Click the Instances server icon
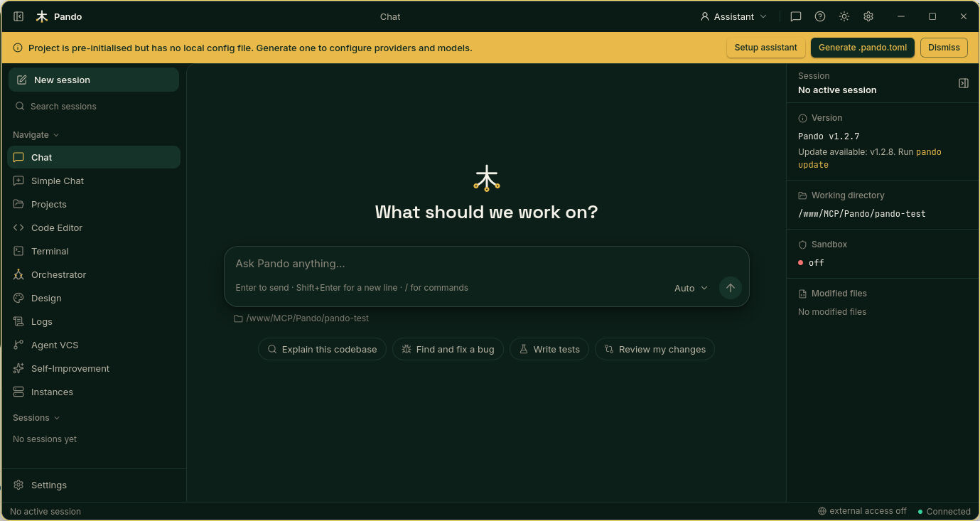The height and width of the screenshot is (521, 980). click(18, 392)
